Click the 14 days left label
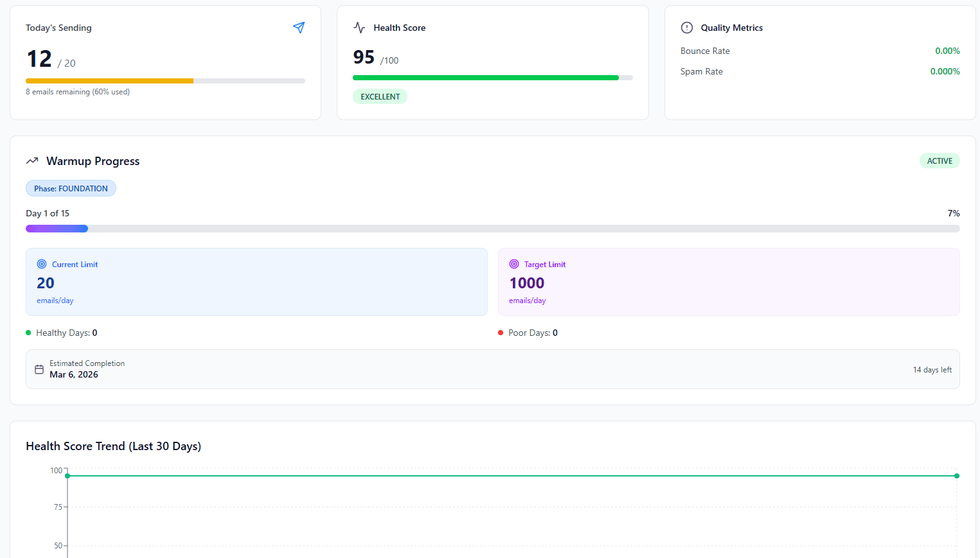The width and height of the screenshot is (980, 558). point(932,369)
